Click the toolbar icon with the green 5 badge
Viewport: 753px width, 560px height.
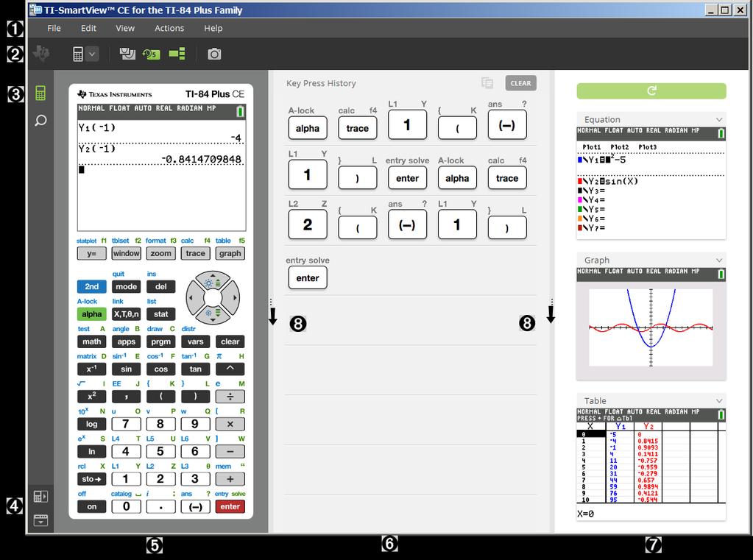click(x=151, y=54)
